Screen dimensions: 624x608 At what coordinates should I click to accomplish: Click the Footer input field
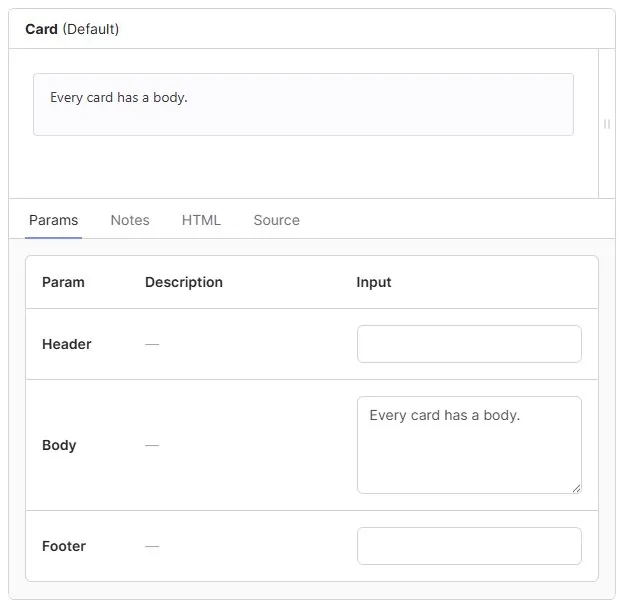(468, 546)
